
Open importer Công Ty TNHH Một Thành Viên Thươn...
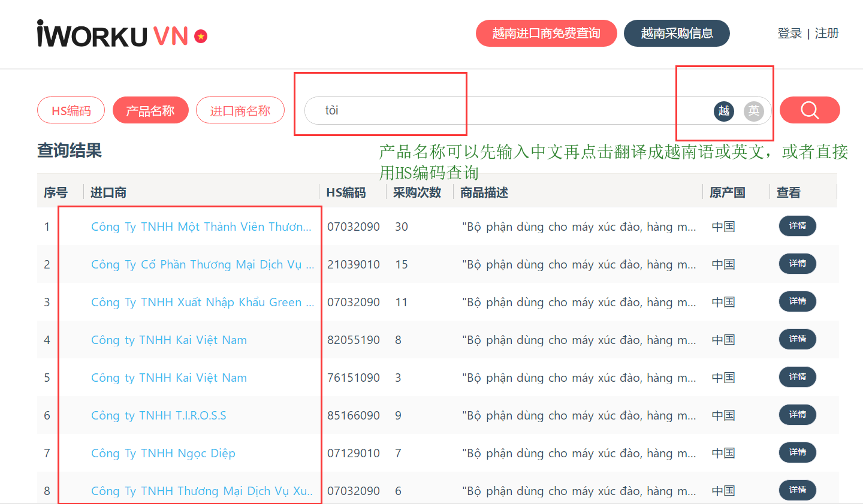[x=201, y=227]
